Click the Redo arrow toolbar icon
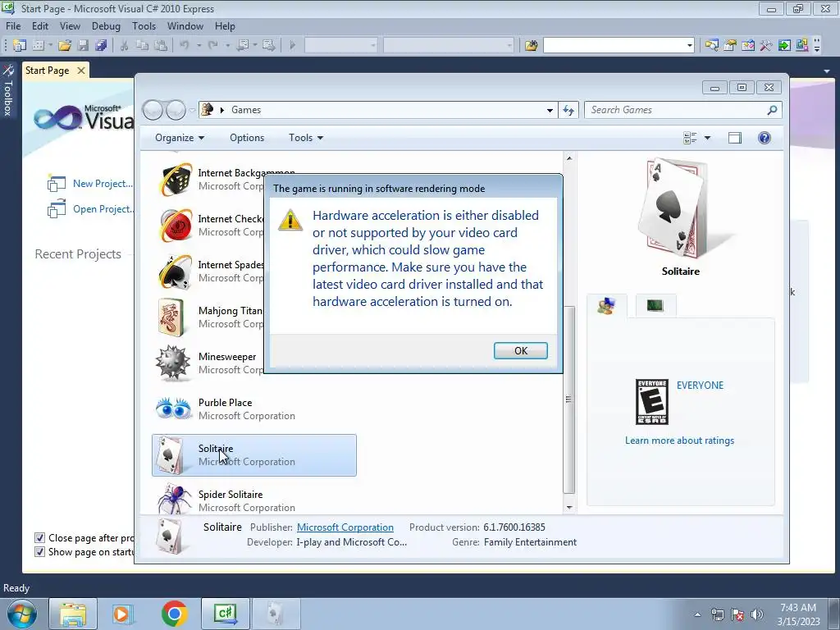The width and height of the screenshot is (840, 630). pos(213,46)
